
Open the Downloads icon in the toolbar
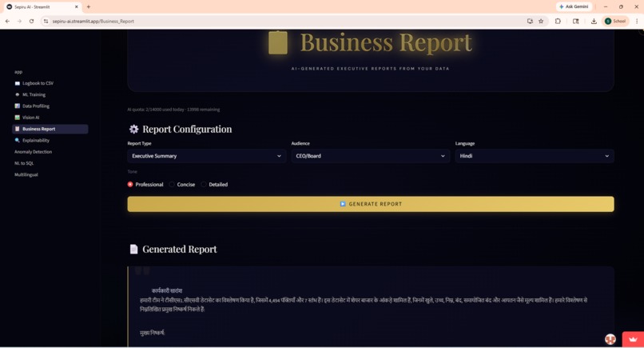[x=594, y=21]
